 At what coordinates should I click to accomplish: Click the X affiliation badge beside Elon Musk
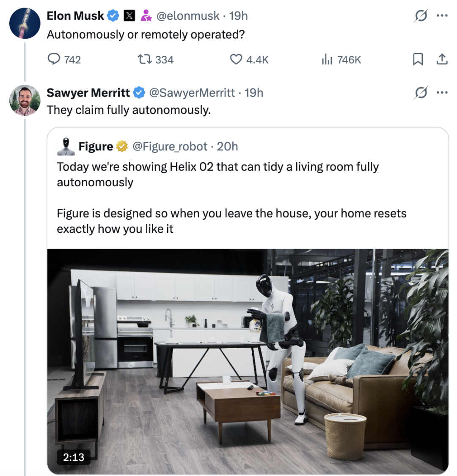pos(129,16)
